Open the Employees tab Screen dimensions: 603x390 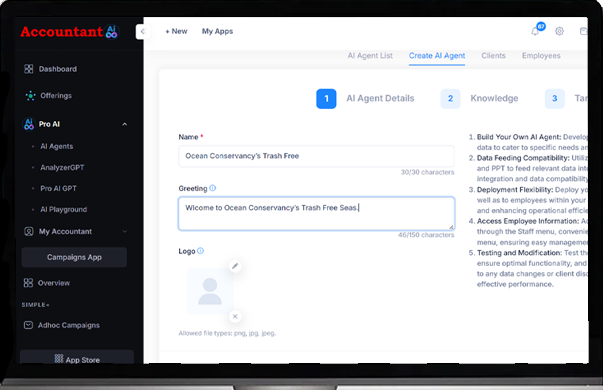tap(541, 56)
